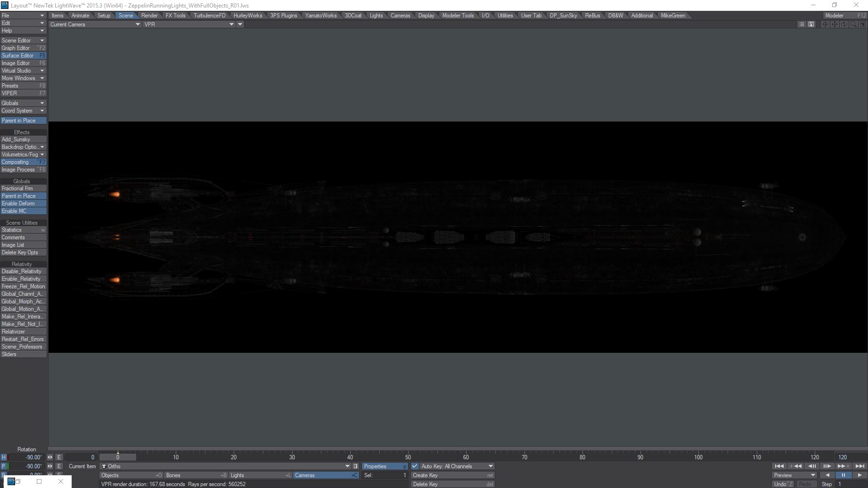Maximize viewport with the corner icon

tap(862, 24)
